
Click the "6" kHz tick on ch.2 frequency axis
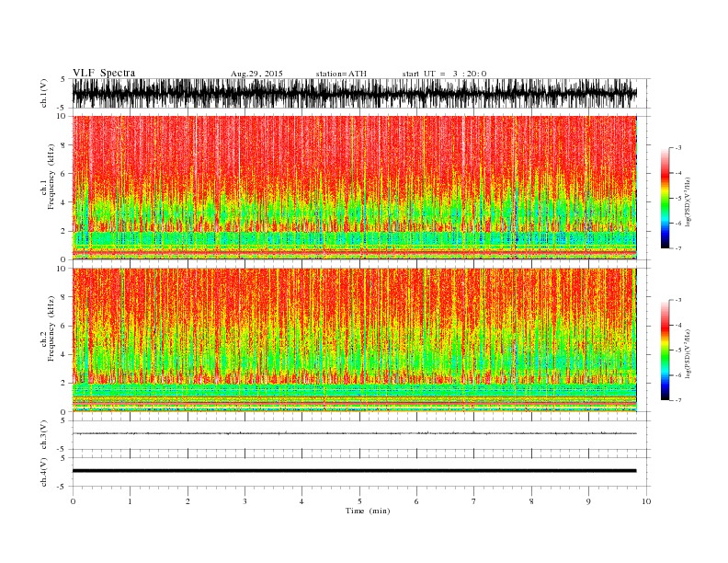[x=63, y=326]
